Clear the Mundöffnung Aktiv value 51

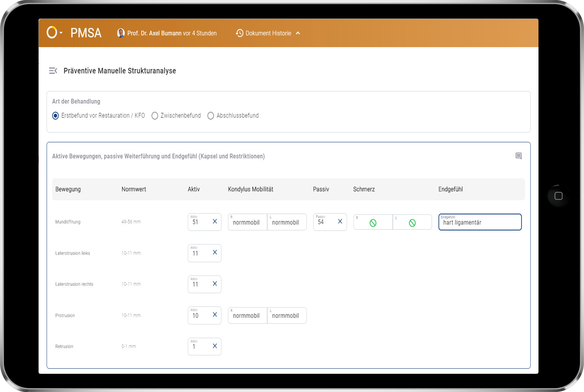(215, 222)
